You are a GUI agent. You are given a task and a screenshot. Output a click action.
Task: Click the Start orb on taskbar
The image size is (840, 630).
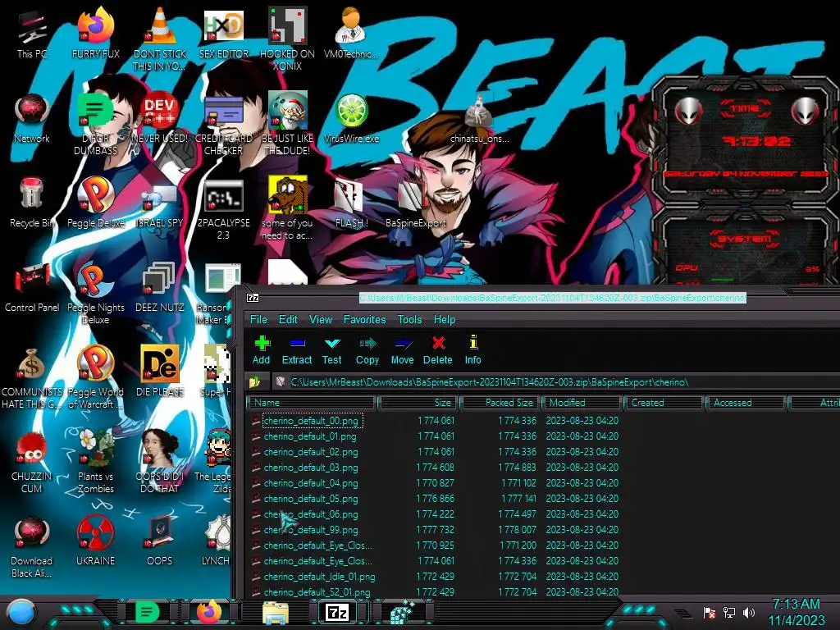tap(21, 613)
